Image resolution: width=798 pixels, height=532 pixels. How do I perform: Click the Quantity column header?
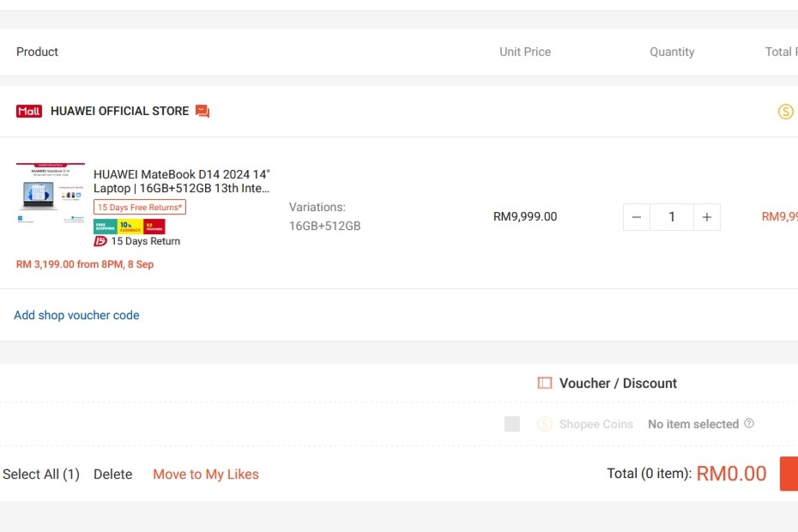coord(672,51)
